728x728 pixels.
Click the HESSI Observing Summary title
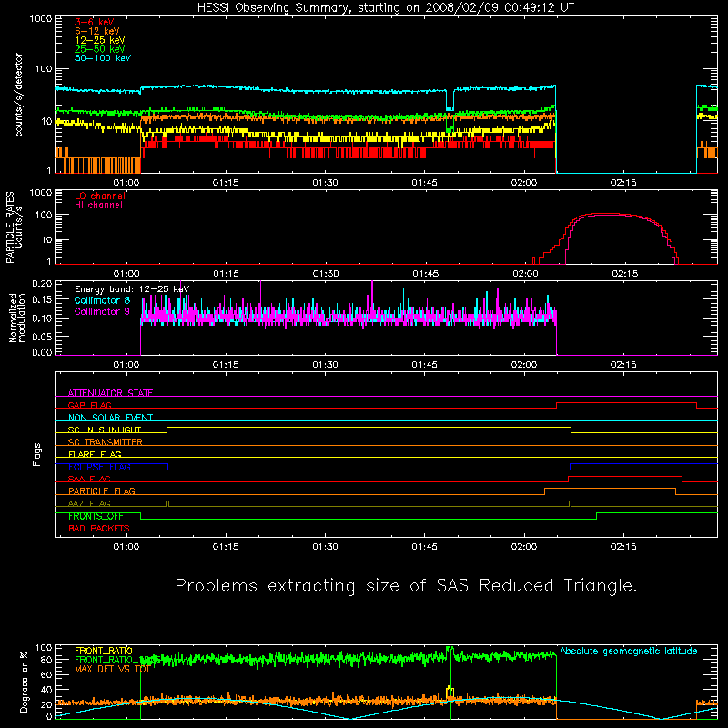pos(385,8)
